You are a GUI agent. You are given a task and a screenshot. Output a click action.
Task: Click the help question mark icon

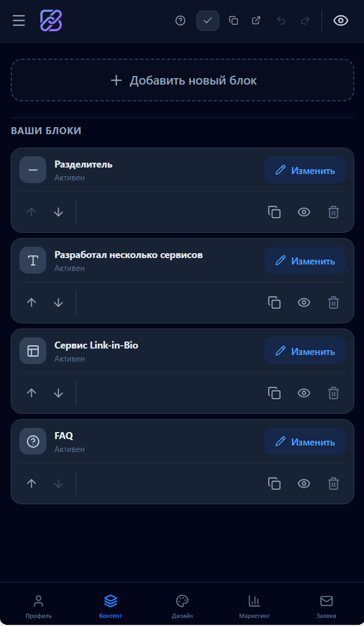[x=180, y=21]
